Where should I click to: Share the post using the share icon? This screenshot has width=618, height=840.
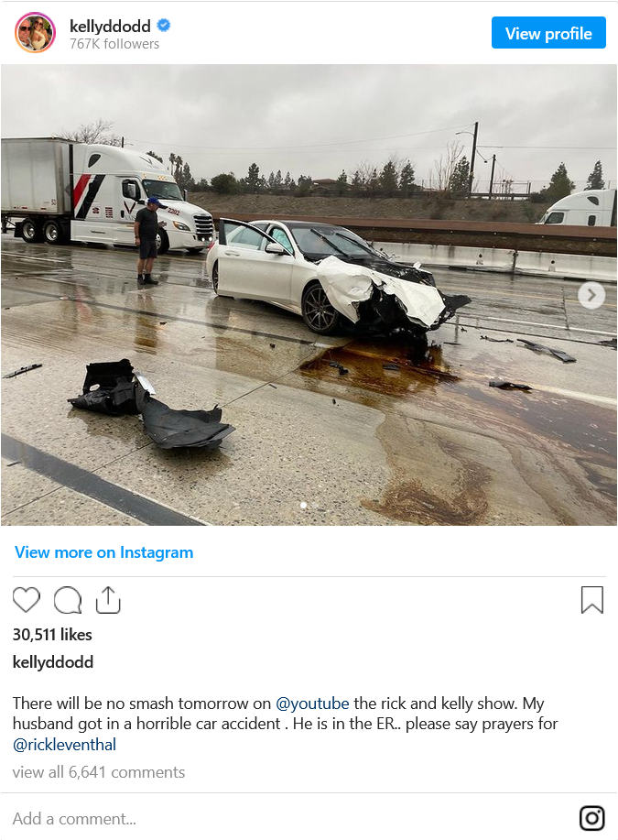coord(108,599)
